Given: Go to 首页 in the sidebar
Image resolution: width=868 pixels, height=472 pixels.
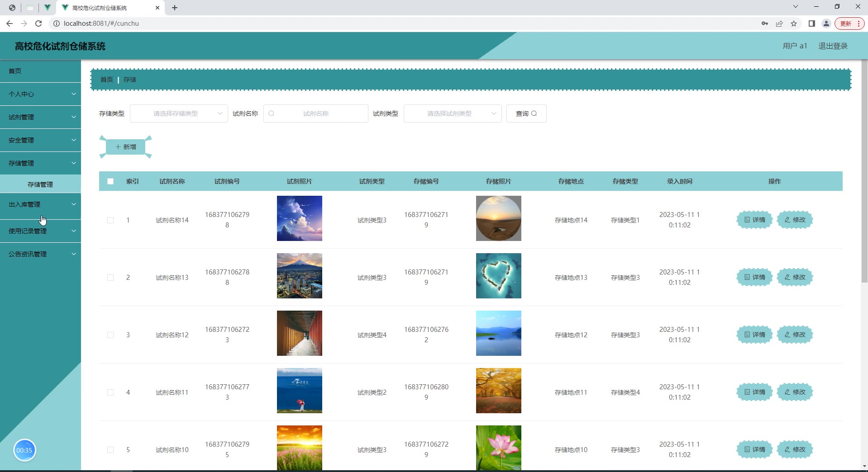Looking at the screenshot, I should coord(40,71).
